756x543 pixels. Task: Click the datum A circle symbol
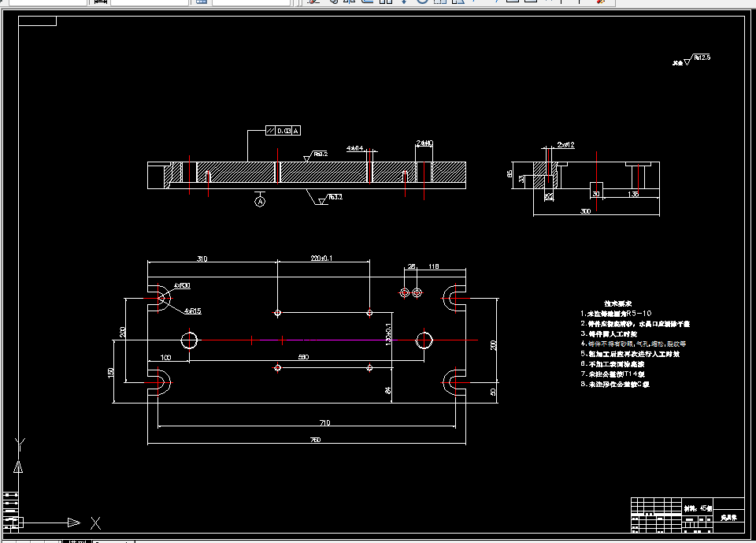coord(260,201)
